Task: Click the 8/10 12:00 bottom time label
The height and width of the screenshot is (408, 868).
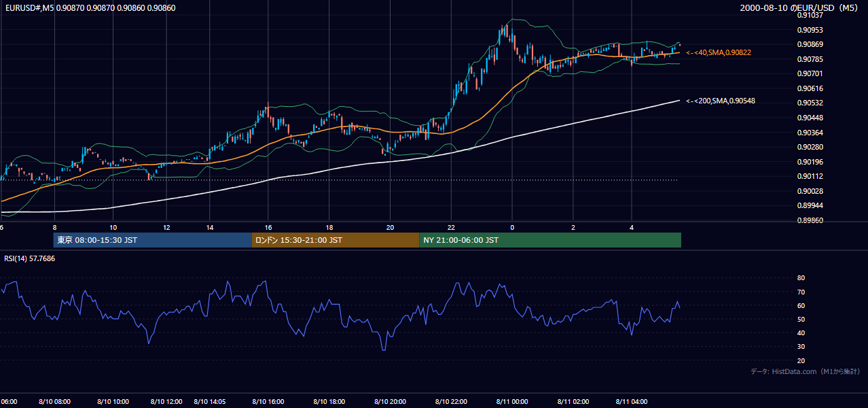Action: tap(166, 401)
